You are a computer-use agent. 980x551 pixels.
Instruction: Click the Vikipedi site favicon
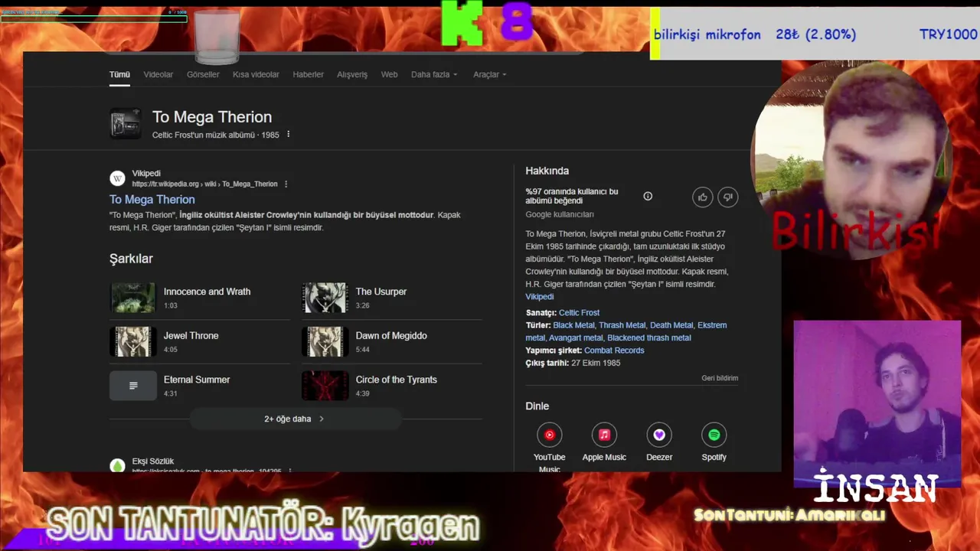[117, 178]
